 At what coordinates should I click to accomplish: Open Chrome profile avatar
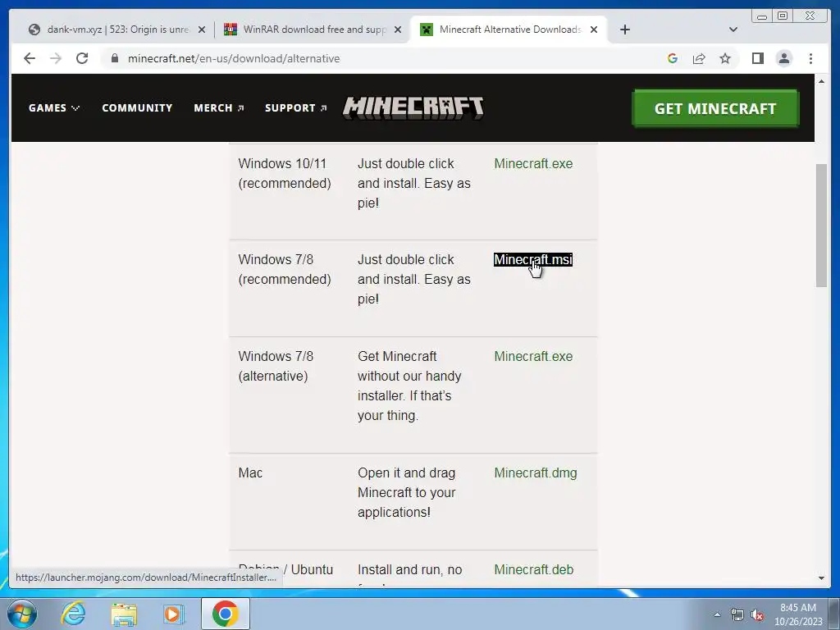tap(783, 58)
